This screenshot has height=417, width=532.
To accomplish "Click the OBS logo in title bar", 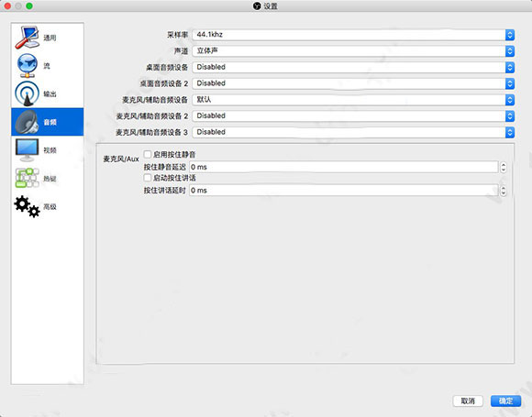I will [257, 6].
